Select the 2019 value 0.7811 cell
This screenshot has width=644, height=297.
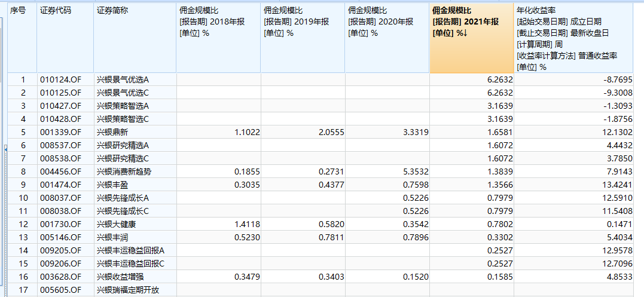coord(303,237)
